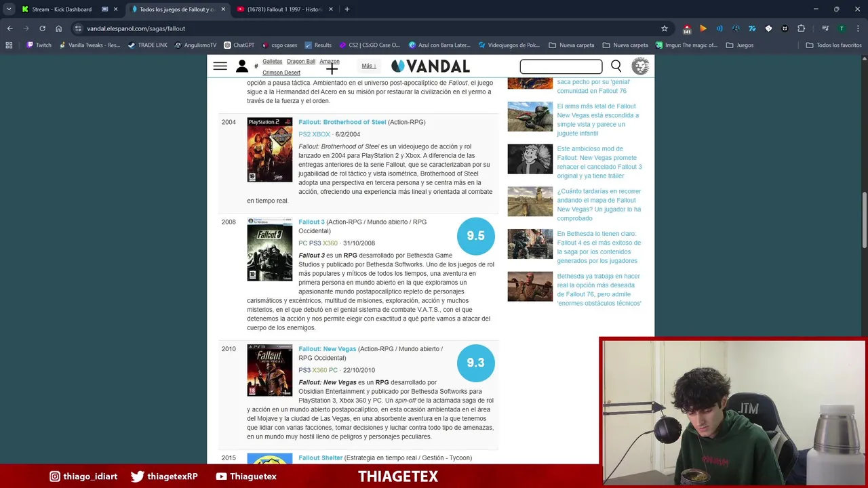Expand the tab search dropdown arrow
This screenshot has width=868, height=488.
coord(9,9)
